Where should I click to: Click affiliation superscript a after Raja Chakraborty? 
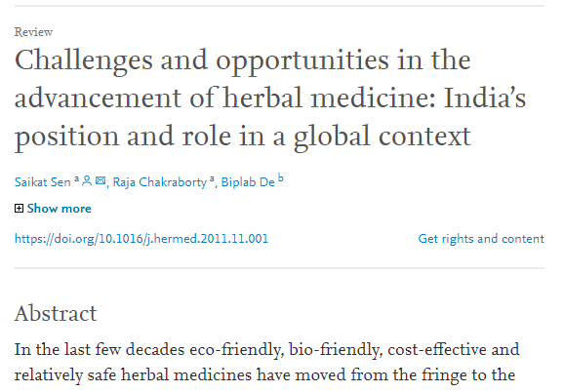(x=212, y=178)
